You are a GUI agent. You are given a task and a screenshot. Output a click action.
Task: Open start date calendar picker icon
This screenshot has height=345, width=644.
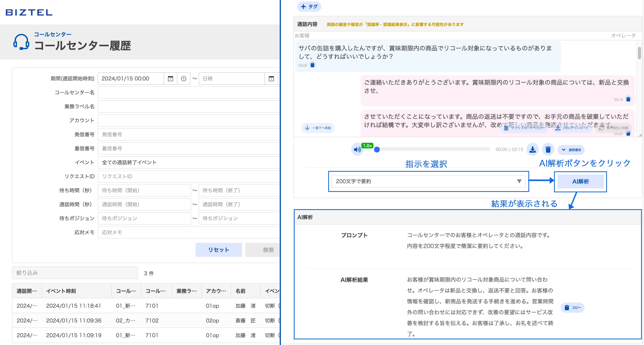(x=171, y=79)
